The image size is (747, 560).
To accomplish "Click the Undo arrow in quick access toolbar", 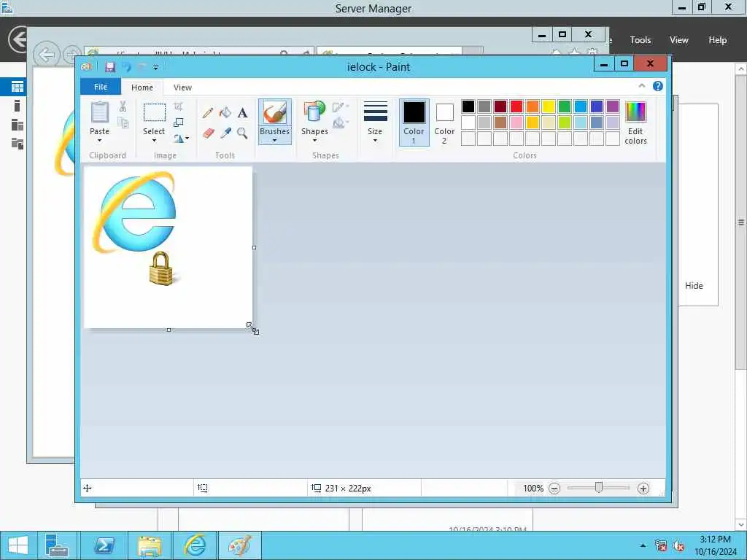I will (x=126, y=67).
